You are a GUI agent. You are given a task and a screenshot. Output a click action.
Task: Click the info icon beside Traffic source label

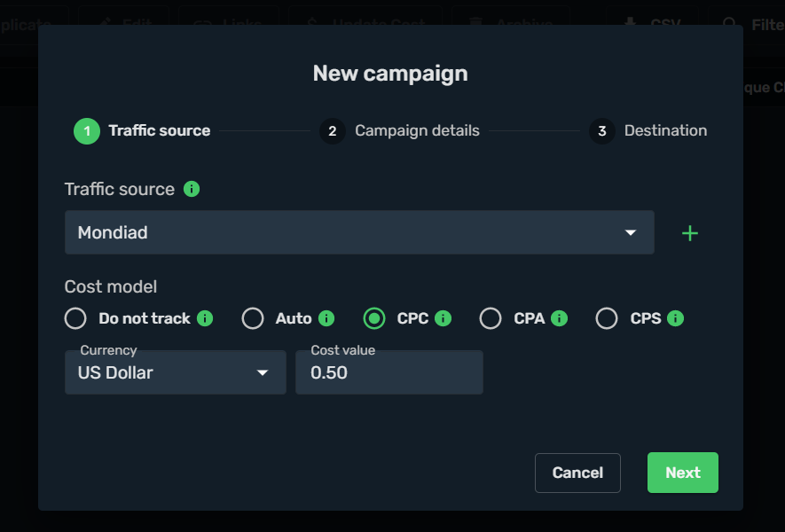[192, 189]
